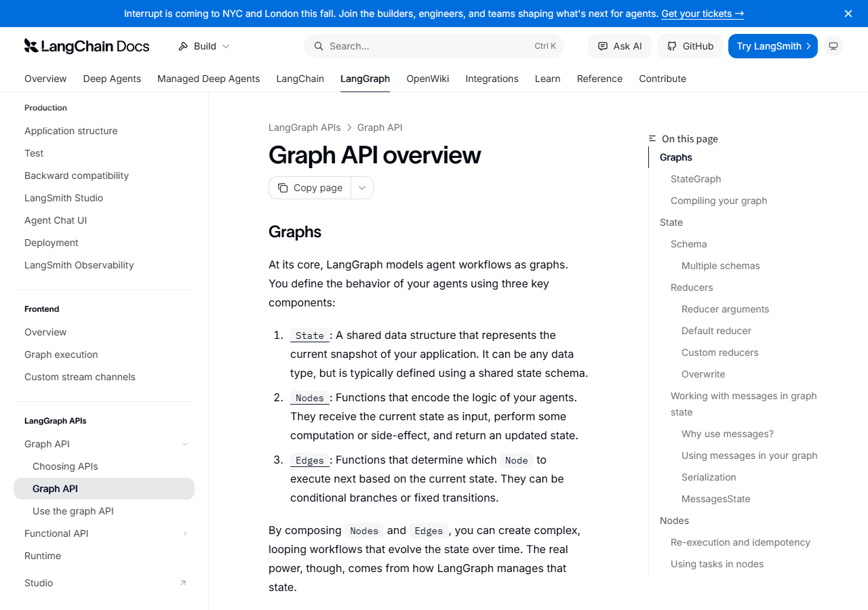Open the Contribute tab
The height and width of the screenshot is (610, 868).
663,79
